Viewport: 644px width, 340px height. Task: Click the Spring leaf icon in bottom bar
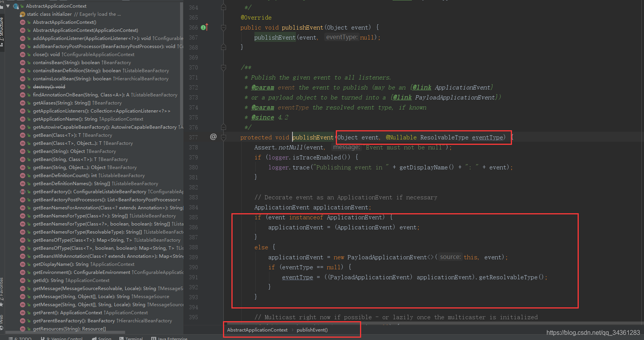[x=94, y=338]
